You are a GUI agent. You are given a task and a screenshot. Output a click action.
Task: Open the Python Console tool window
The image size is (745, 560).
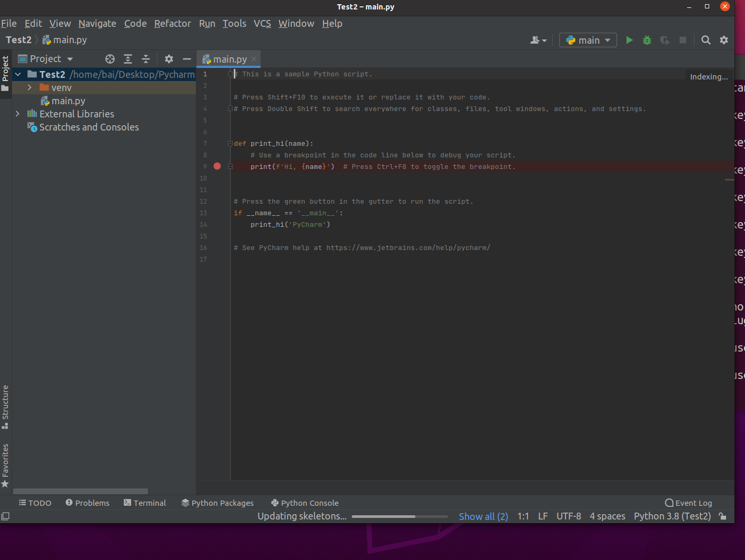305,503
